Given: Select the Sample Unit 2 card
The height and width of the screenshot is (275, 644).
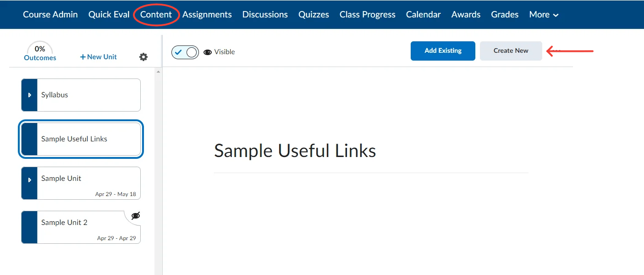Looking at the screenshot, I should pos(81,227).
